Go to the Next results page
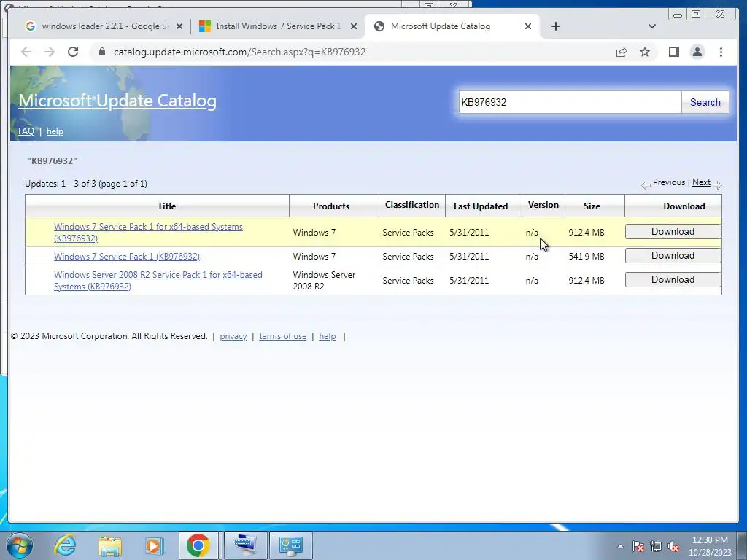Image resolution: width=747 pixels, height=560 pixels. coord(701,182)
